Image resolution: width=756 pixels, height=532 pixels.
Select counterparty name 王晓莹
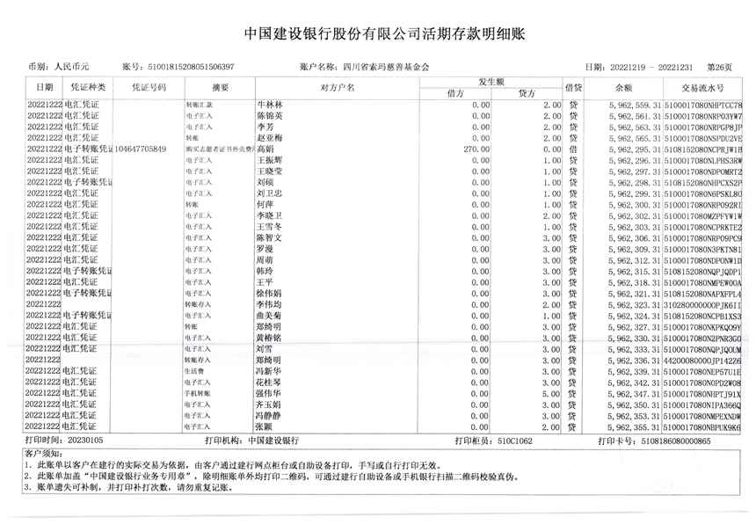pyautogui.click(x=270, y=171)
